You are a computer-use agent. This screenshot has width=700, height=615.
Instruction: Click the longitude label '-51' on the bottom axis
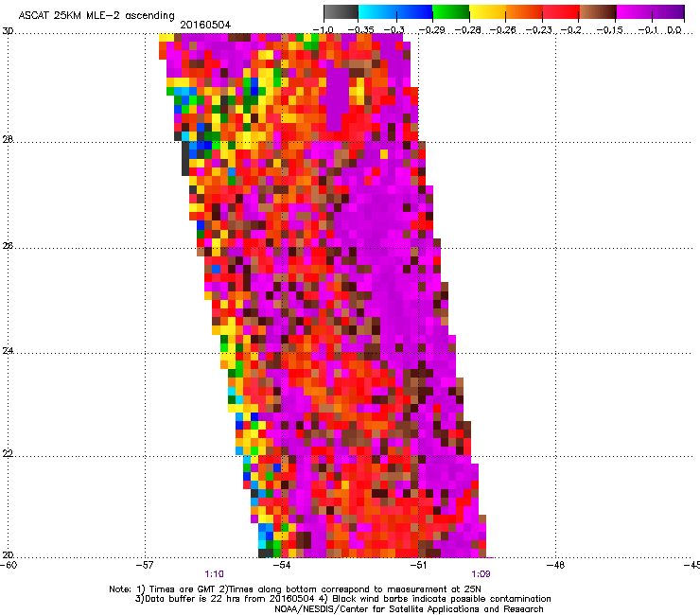419,565
